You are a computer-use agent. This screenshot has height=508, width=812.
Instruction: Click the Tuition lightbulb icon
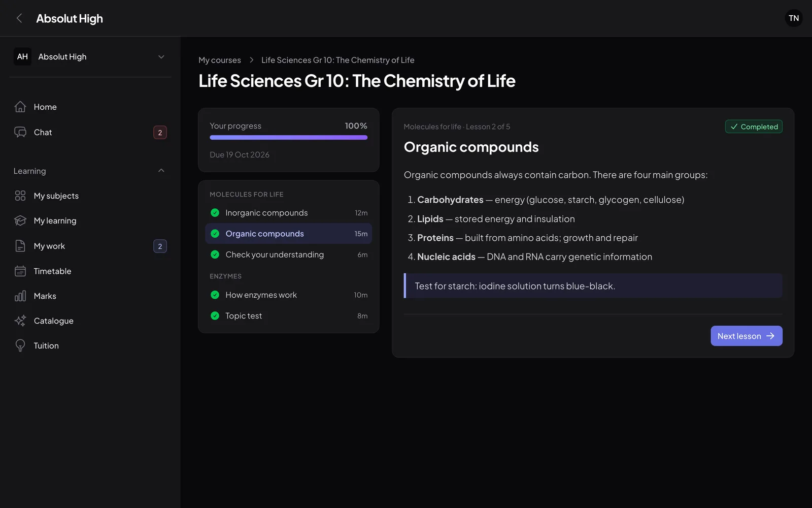pyautogui.click(x=20, y=345)
